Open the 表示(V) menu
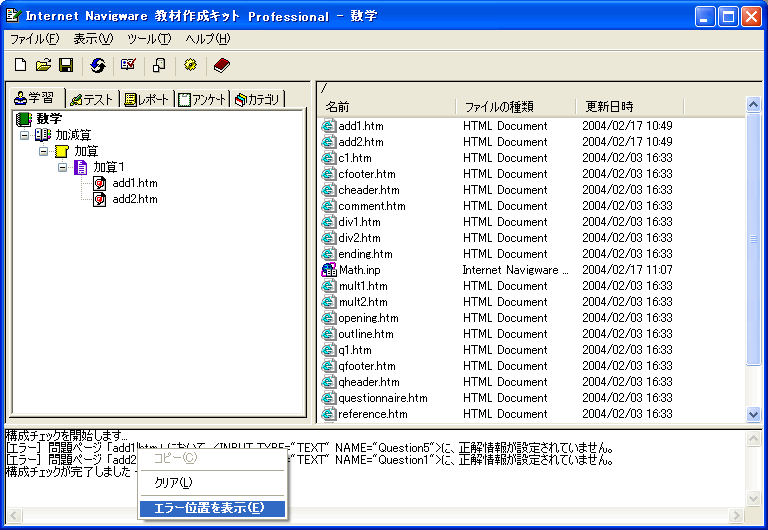Image resolution: width=768 pixels, height=530 pixels. point(93,39)
